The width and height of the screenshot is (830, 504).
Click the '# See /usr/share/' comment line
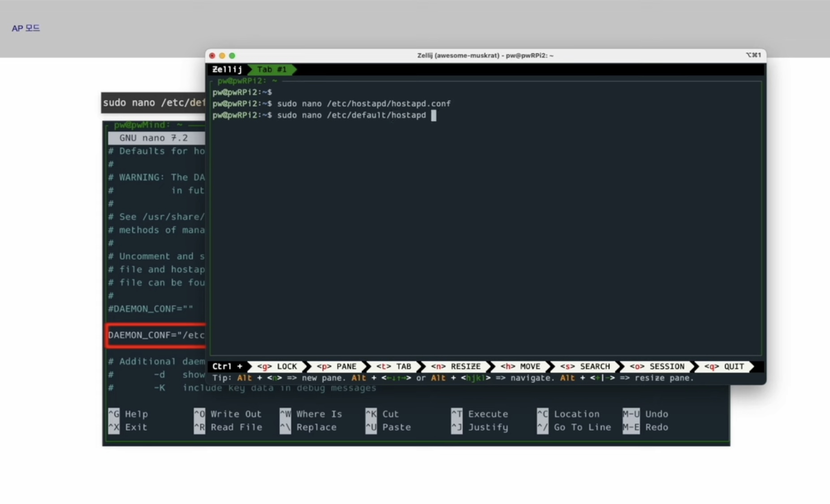[156, 217]
